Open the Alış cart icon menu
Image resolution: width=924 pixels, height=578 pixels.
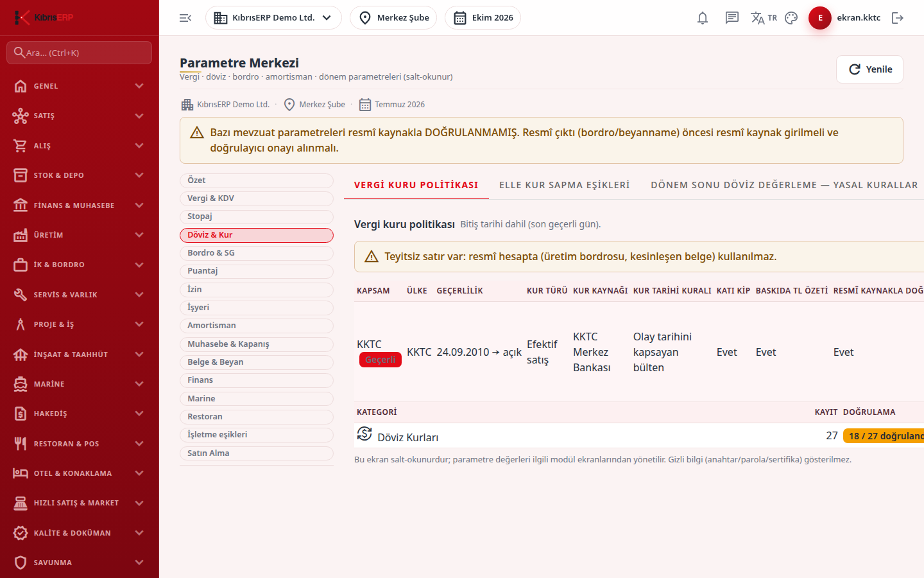pyautogui.click(x=21, y=146)
